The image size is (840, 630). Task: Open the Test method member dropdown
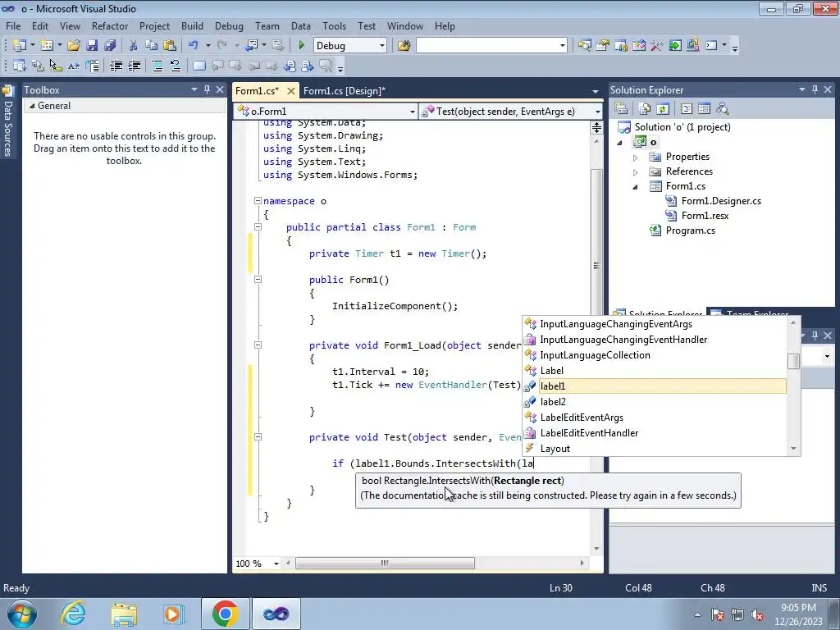(x=597, y=112)
